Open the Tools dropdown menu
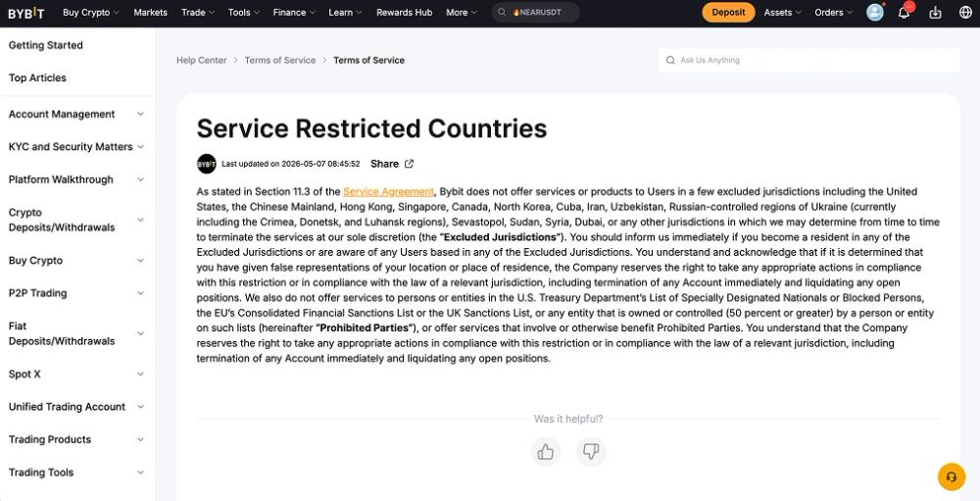 [x=244, y=13]
